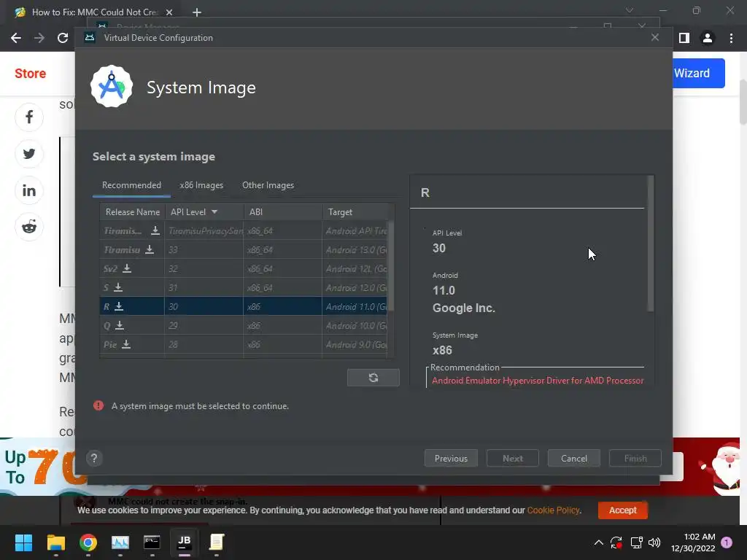Download the R system image
747x560 pixels.
[x=119, y=307]
